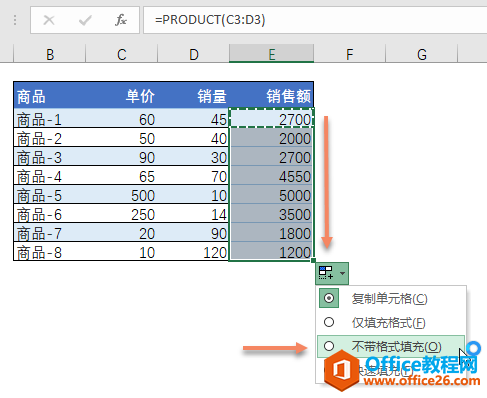Click quantity 14 in 商品-6 row
Viewport: 487px width, 398px height.
pyautogui.click(x=193, y=213)
